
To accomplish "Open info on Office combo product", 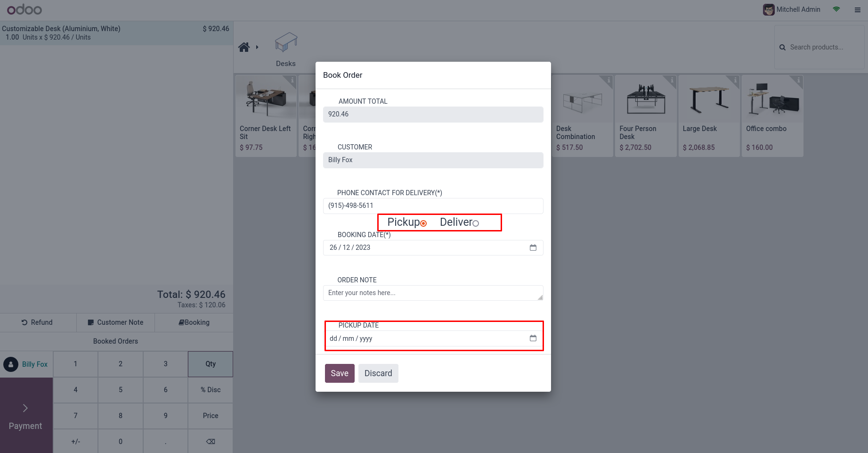I will coord(799,79).
